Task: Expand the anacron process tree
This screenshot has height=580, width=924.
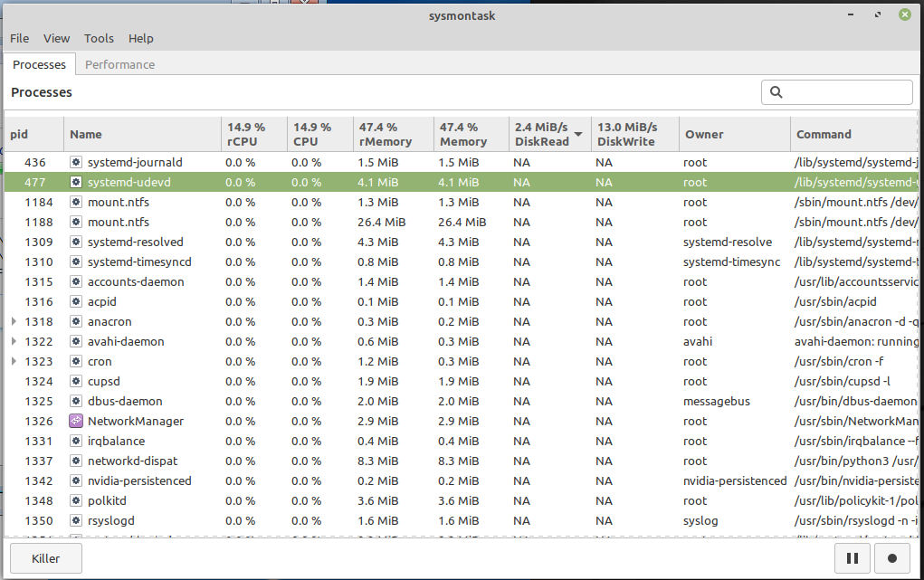Action: [13, 321]
